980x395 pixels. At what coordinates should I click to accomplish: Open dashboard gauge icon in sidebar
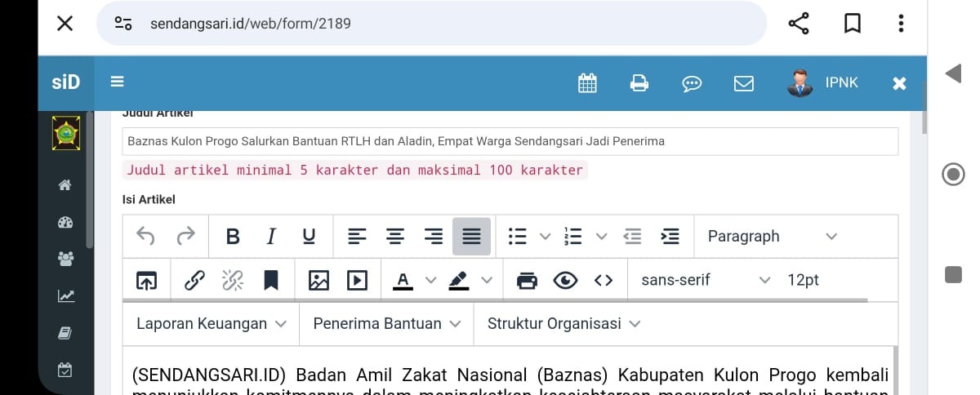(x=66, y=222)
